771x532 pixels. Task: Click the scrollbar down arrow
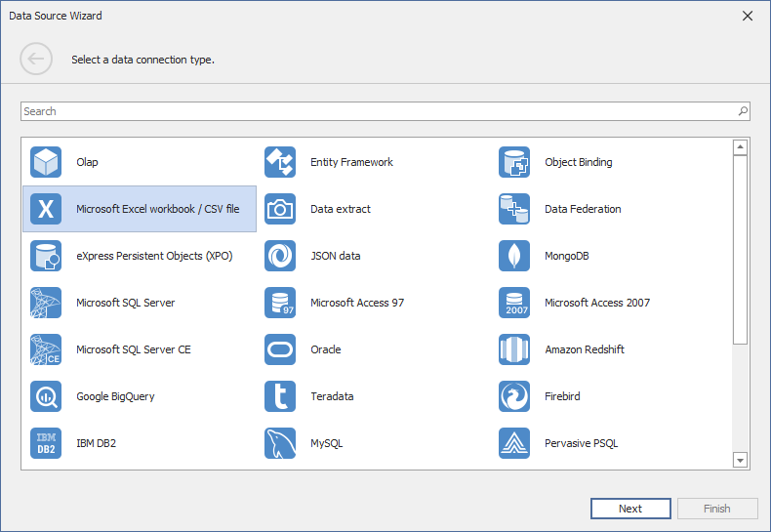(x=740, y=460)
